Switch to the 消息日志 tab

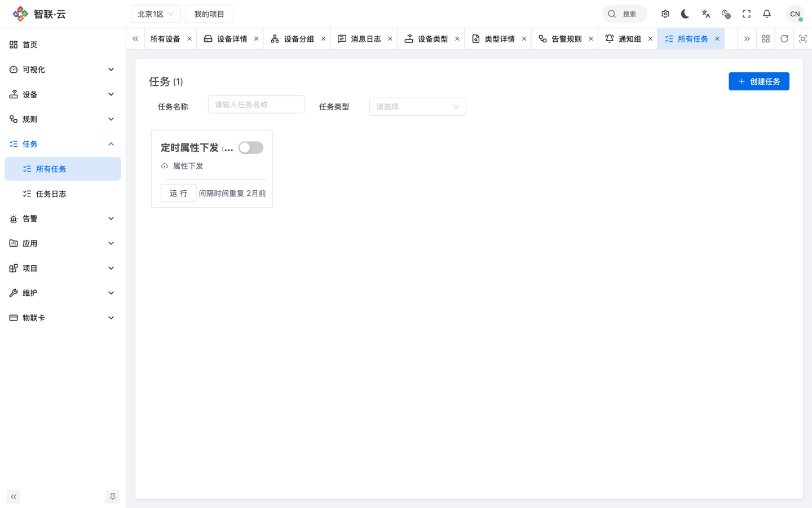[365, 39]
